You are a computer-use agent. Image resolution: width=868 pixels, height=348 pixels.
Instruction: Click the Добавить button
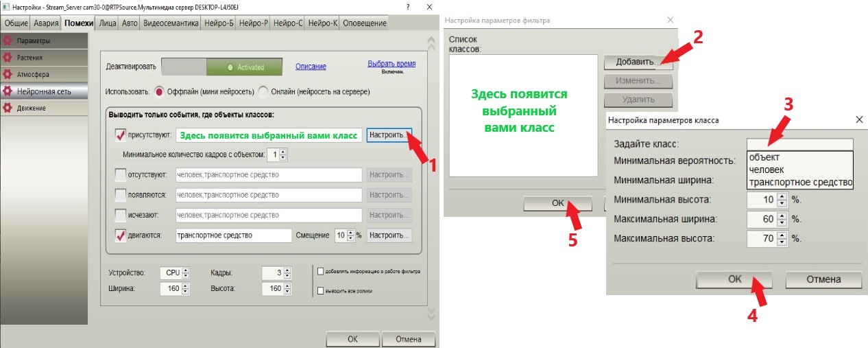tap(638, 62)
